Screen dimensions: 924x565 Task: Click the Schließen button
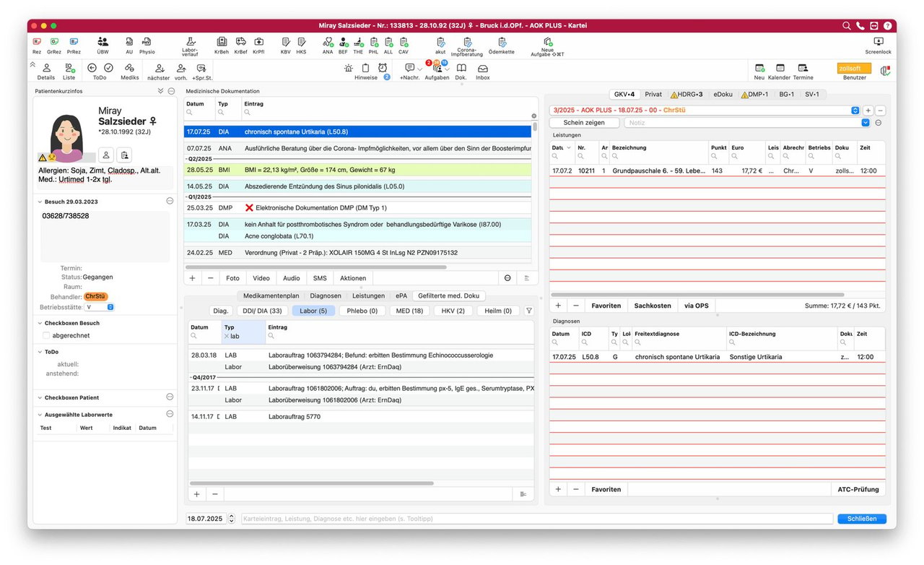[x=862, y=519]
